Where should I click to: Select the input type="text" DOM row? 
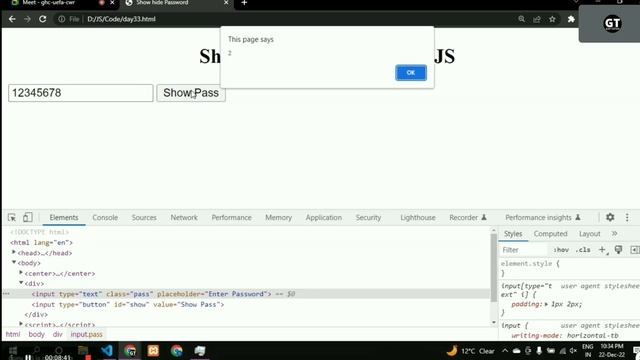coord(247,294)
